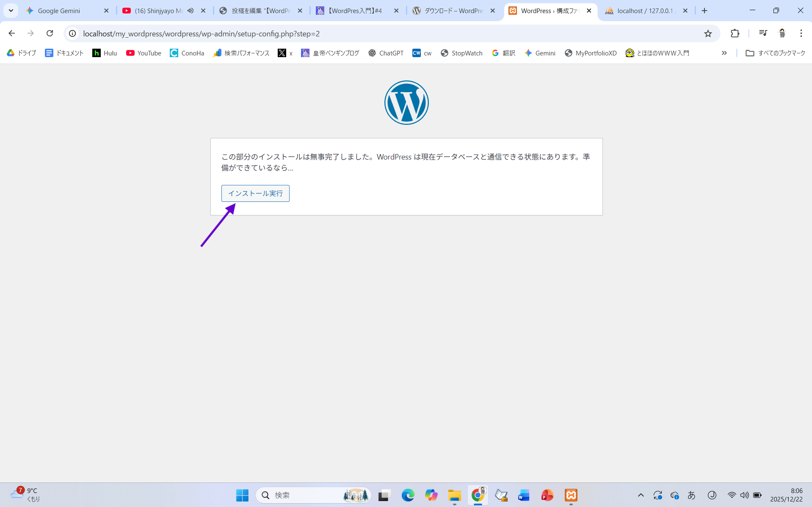Click the WordPress logo

pyautogui.click(x=406, y=103)
